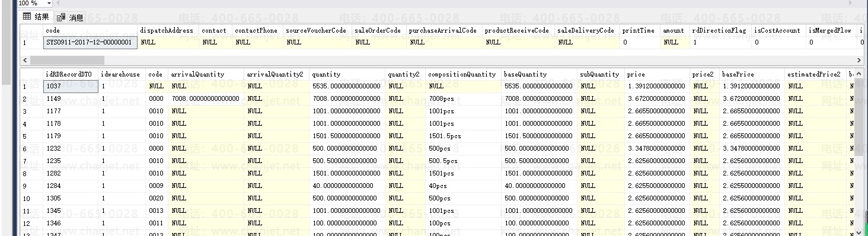The width and height of the screenshot is (868, 236).
Task: Click the idRDRecordDTO cell 1284
Action: [x=71, y=186]
